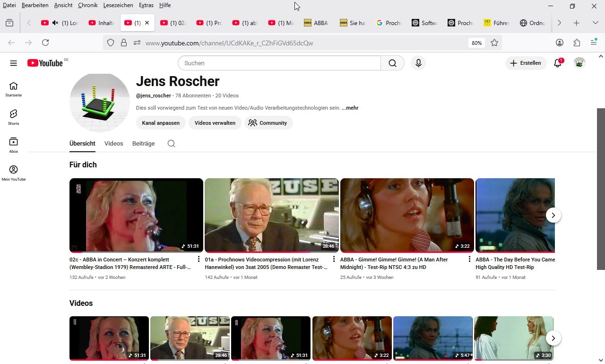The height and width of the screenshot is (364, 605).
Task: Open Abos subscriptions in sidebar
Action: (13, 145)
